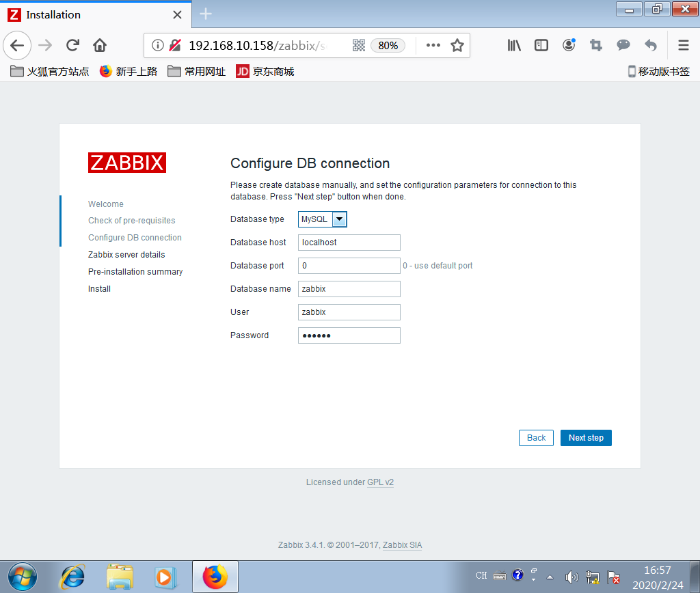Image resolution: width=700 pixels, height=593 pixels.
Task: Click the Database host field
Action: click(349, 243)
